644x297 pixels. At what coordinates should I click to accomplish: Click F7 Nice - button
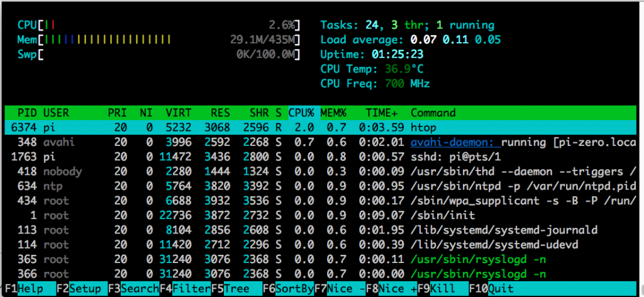click(341, 289)
